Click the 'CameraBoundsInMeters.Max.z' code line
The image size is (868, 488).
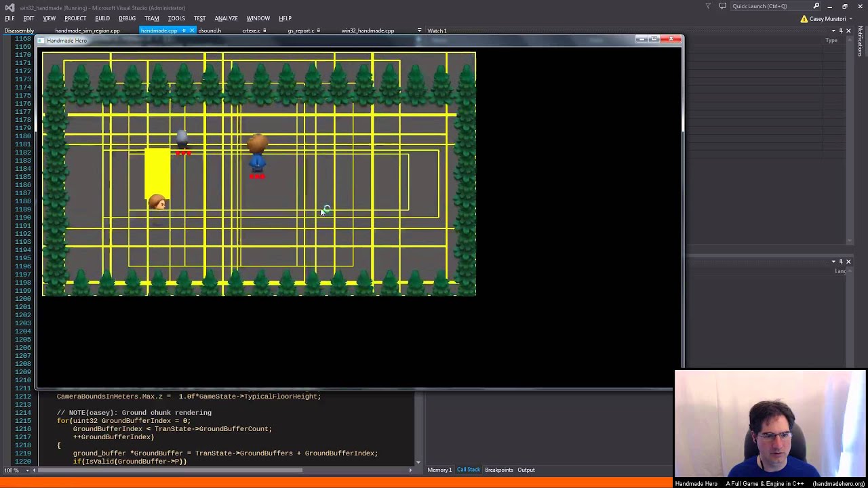[x=189, y=396]
